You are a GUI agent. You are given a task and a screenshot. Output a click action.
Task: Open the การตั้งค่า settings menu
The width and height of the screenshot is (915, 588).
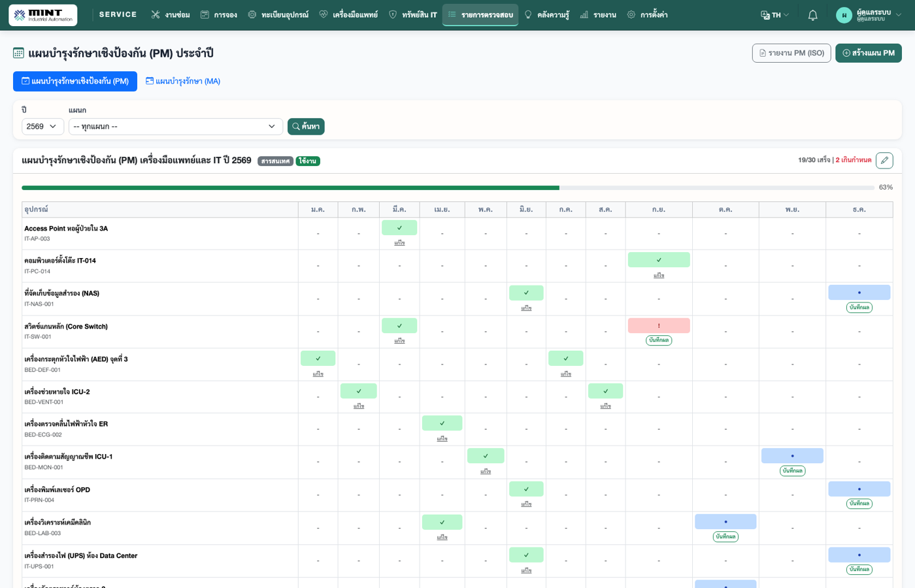pos(648,15)
